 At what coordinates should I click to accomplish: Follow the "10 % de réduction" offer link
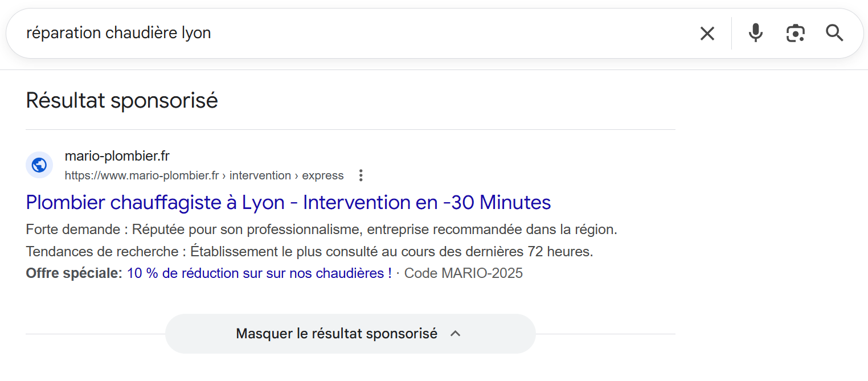259,273
